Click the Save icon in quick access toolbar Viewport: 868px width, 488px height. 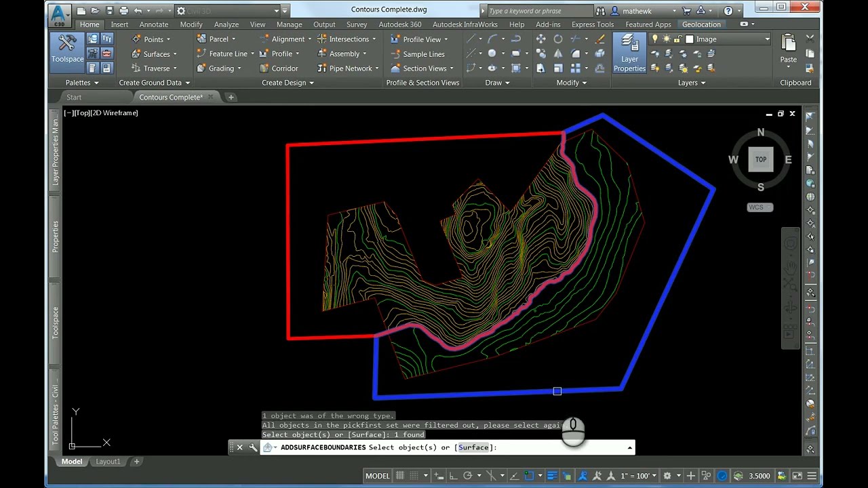109,10
